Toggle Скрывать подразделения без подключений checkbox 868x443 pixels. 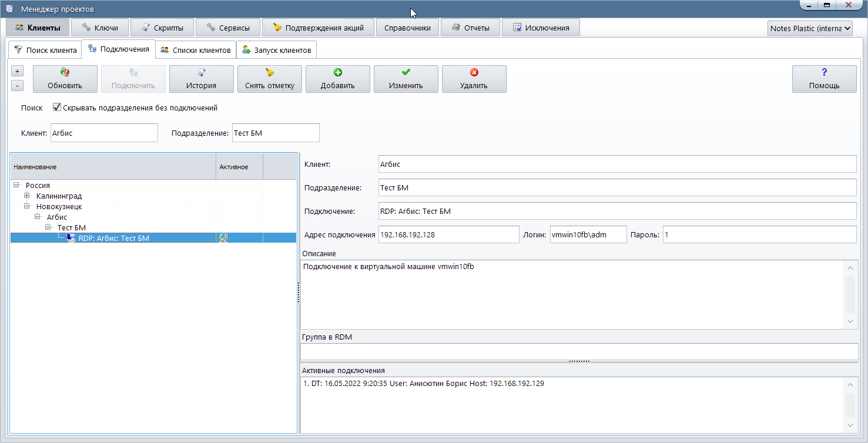point(57,108)
